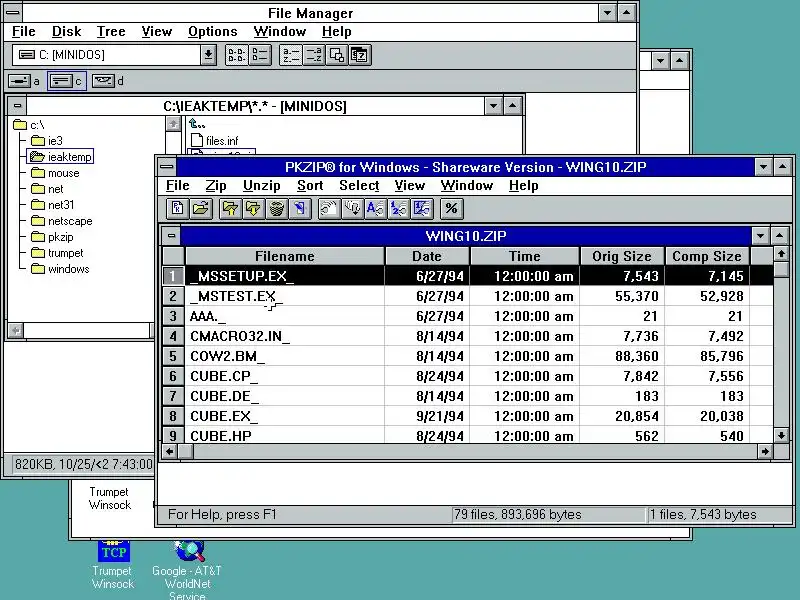The image size is (800, 600).
Task: Click the Orig Size column header
Action: tap(622, 256)
